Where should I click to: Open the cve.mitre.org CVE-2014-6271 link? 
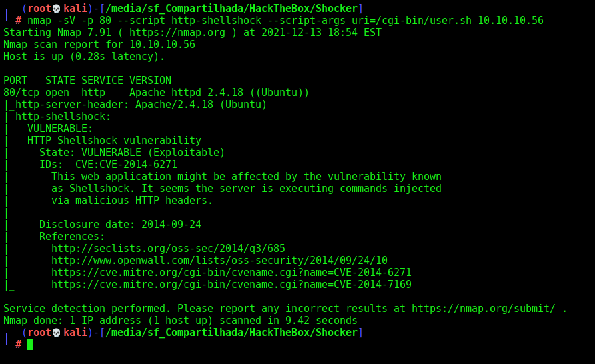[231, 273]
